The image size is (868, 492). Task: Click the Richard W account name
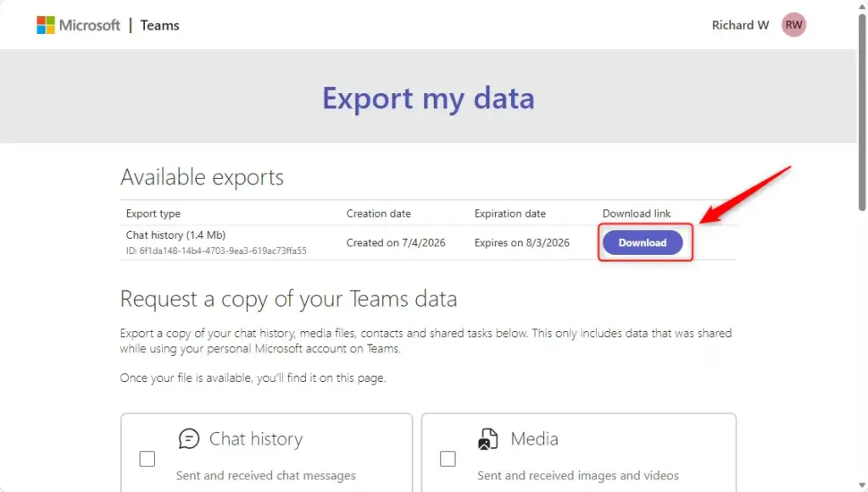(x=740, y=25)
